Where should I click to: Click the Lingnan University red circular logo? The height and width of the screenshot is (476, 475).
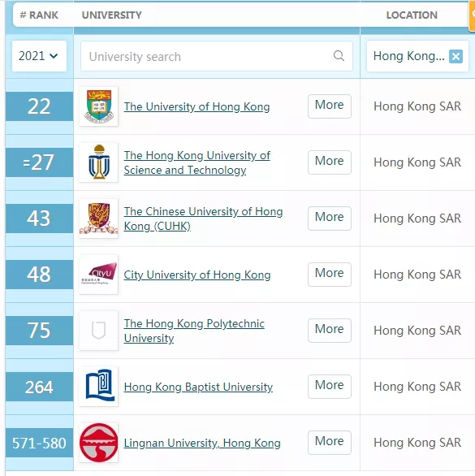98,443
